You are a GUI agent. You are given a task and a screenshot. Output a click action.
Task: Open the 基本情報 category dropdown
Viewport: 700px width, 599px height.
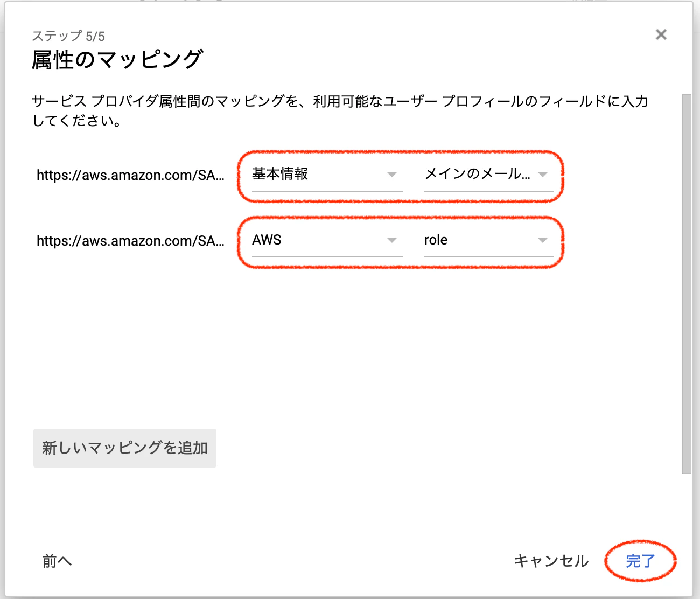(x=327, y=175)
